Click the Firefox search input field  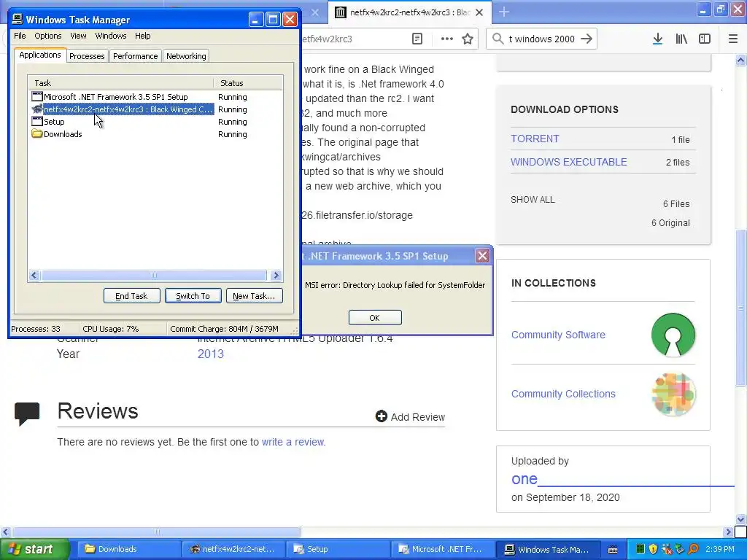[542, 39]
